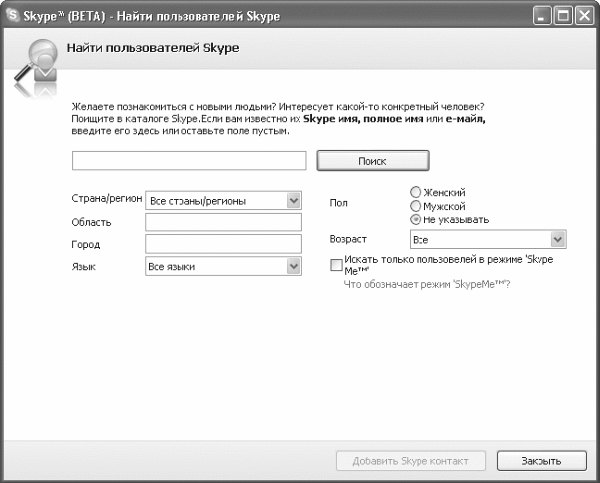Choose the Мужской radio button
Viewport: 600px width, 483px height.
point(415,205)
